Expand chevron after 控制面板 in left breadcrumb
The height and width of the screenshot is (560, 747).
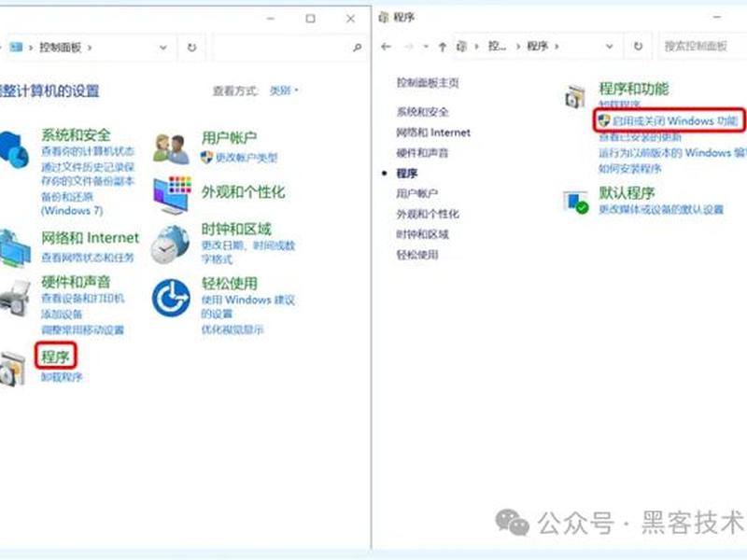90,48
